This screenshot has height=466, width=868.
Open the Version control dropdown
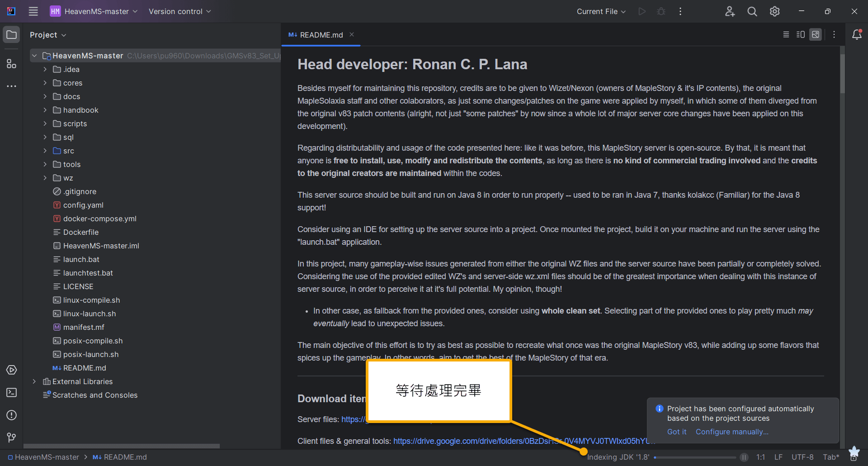(x=179, y=11)
